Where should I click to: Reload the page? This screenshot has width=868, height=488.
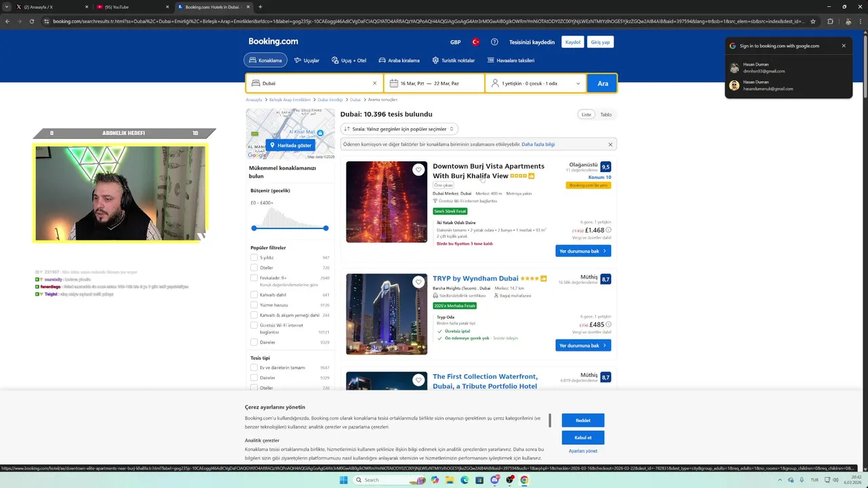32,21
